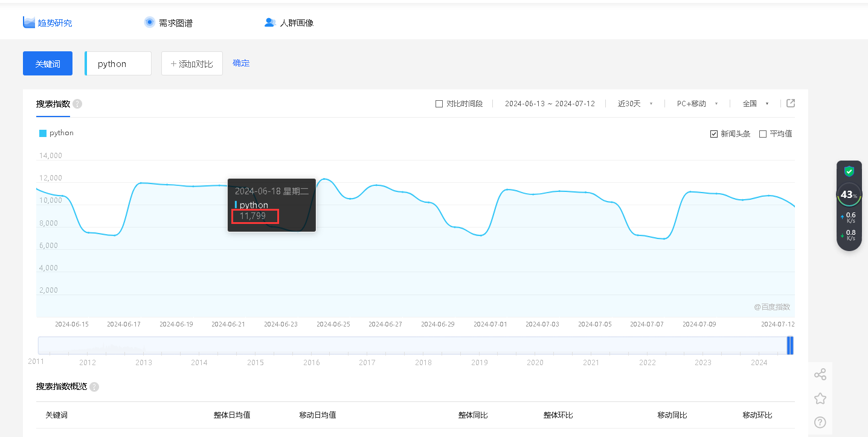This screenshot has height=437, width=868.
Task: Click the 添加对比 button
Action: (x=192, y=63)
